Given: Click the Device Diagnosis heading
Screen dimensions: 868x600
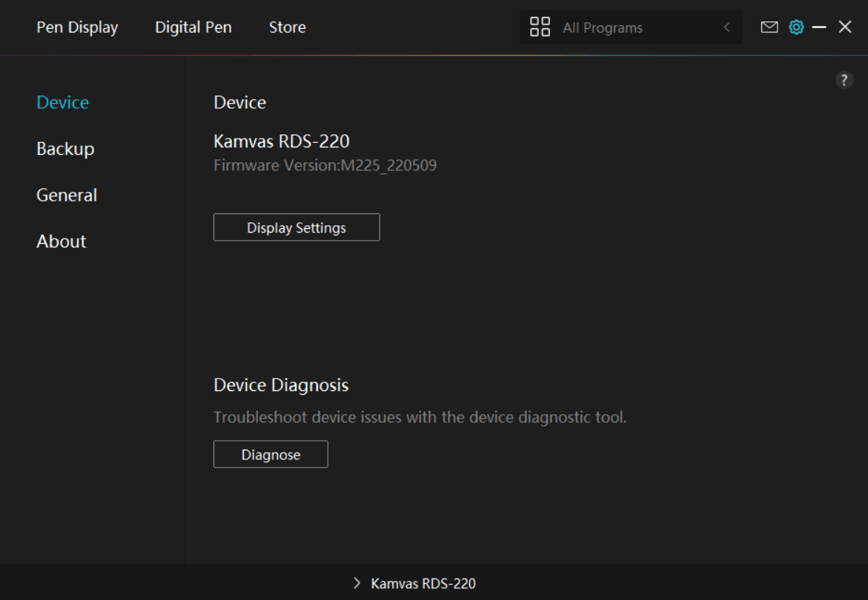Looking at the screenshot, I should click(x=281, y=385).
